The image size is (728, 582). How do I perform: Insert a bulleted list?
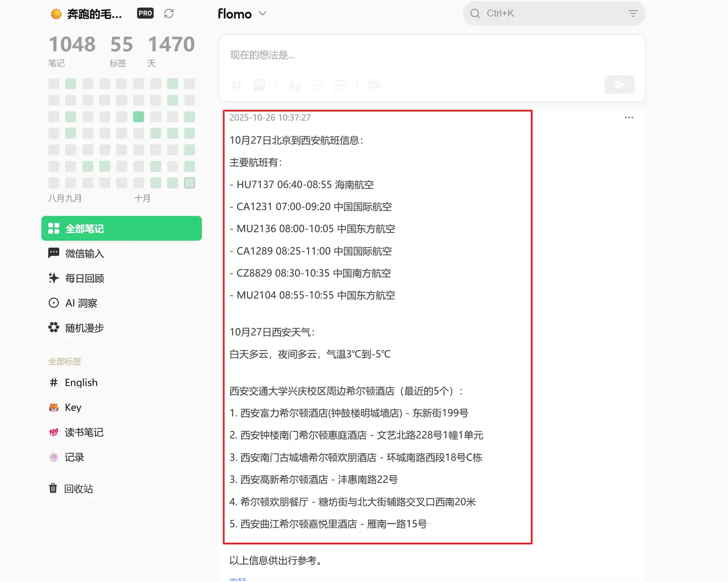point(317,85)
